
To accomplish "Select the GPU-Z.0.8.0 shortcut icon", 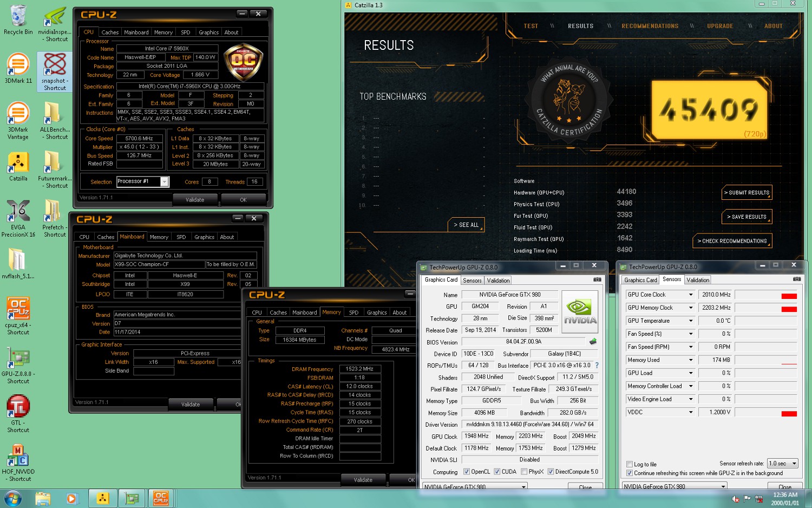I will [x=18, y=365].
